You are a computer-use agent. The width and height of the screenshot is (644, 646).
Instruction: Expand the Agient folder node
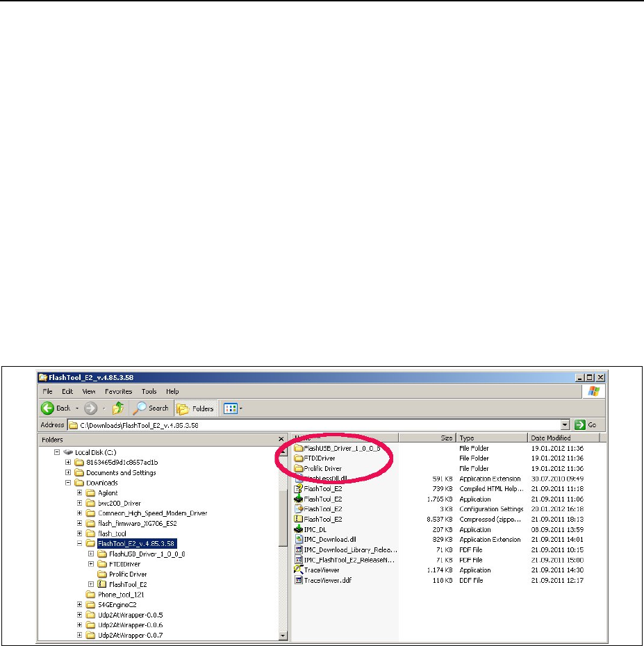tap(79, 492)
